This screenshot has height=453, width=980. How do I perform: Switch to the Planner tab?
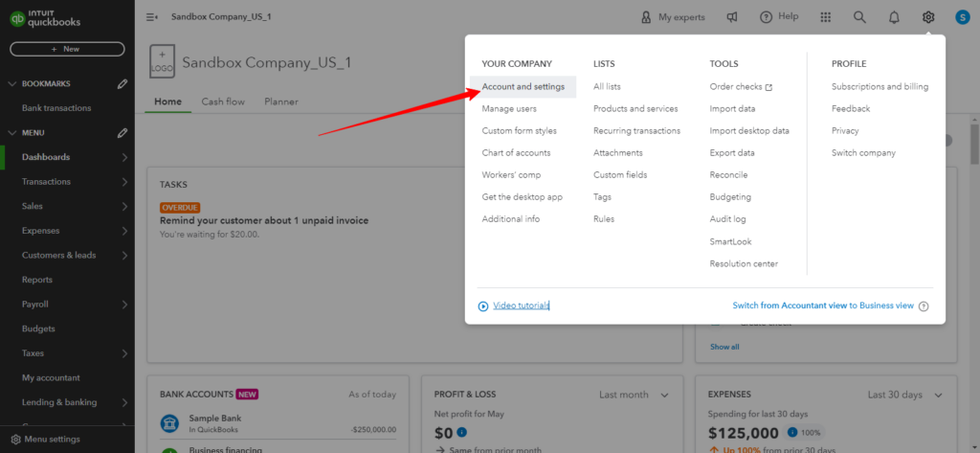[281, 102]
